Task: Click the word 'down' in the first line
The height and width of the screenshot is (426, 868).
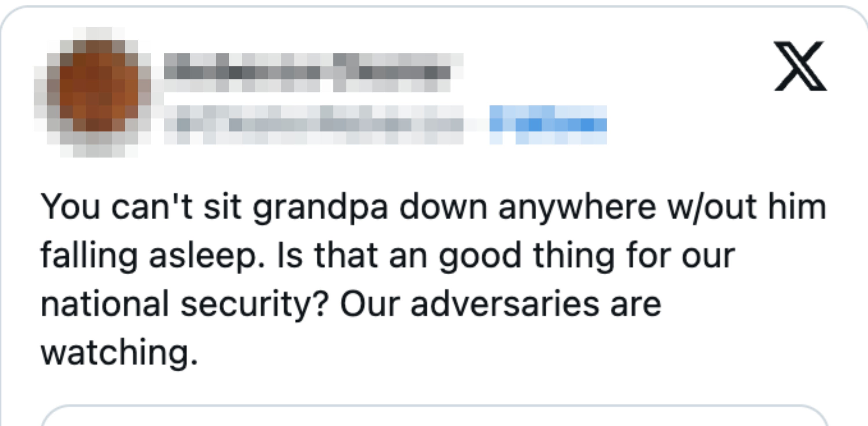Action: tap(443, 206)
